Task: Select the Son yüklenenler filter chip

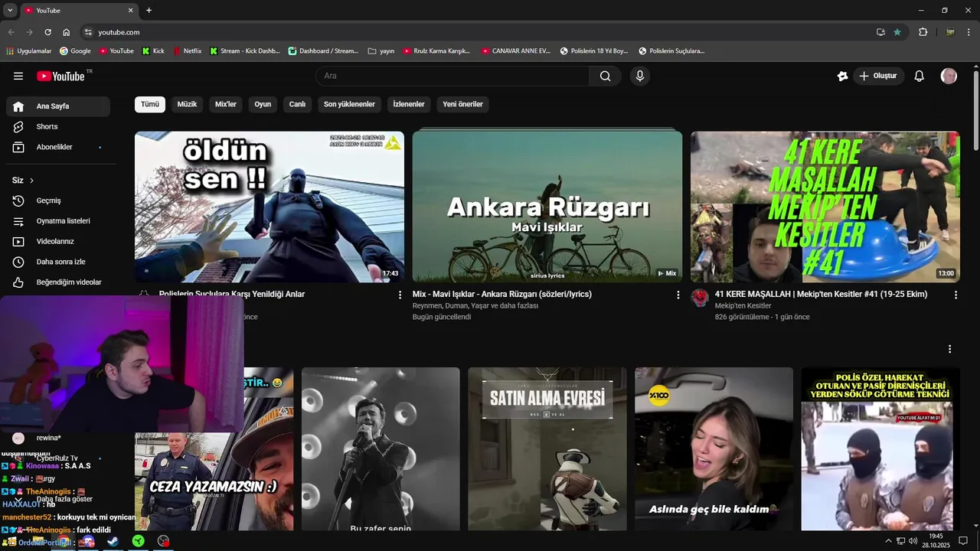Action: [349, 104]
